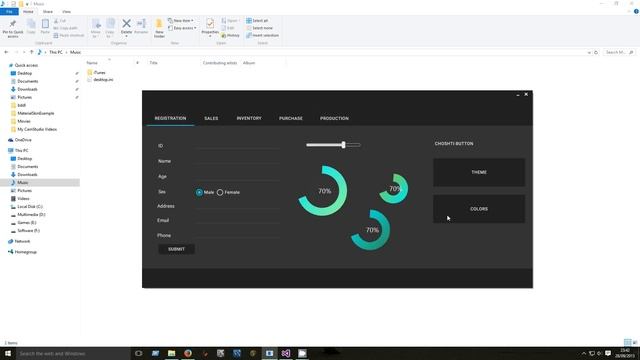Viewport: 640px width, 360px height.
Task: Expand recent locations arrow beside Forward
Action: [x=24, y=52]
